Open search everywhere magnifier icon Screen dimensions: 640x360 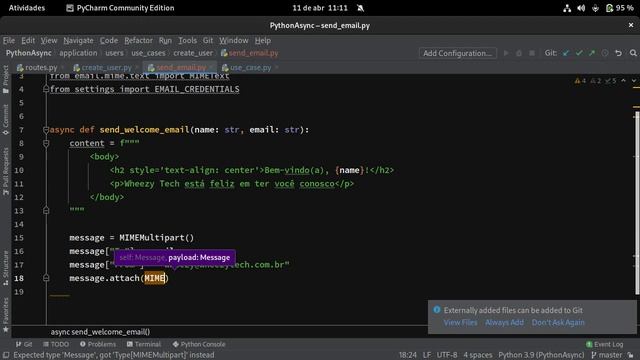point(633,53)
